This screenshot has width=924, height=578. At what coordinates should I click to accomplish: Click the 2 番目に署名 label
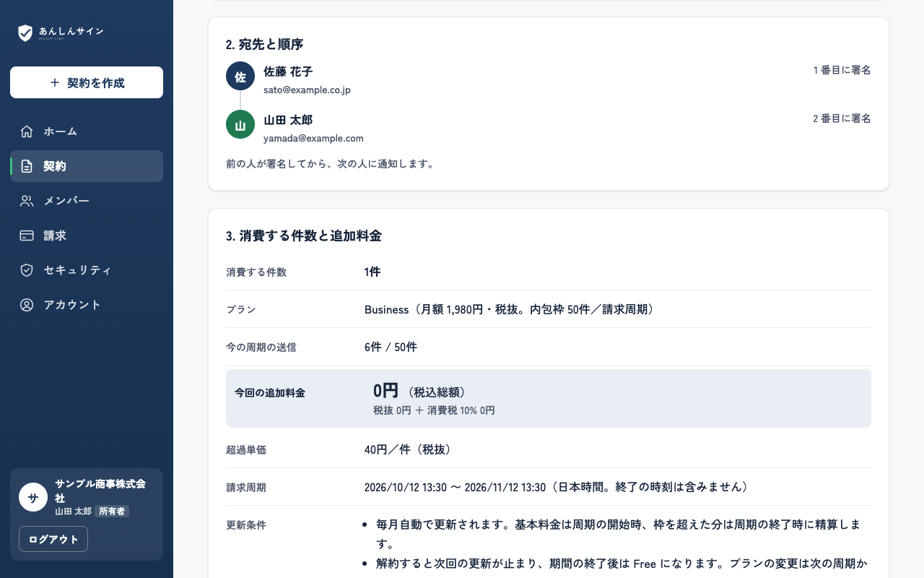[842, 118]
